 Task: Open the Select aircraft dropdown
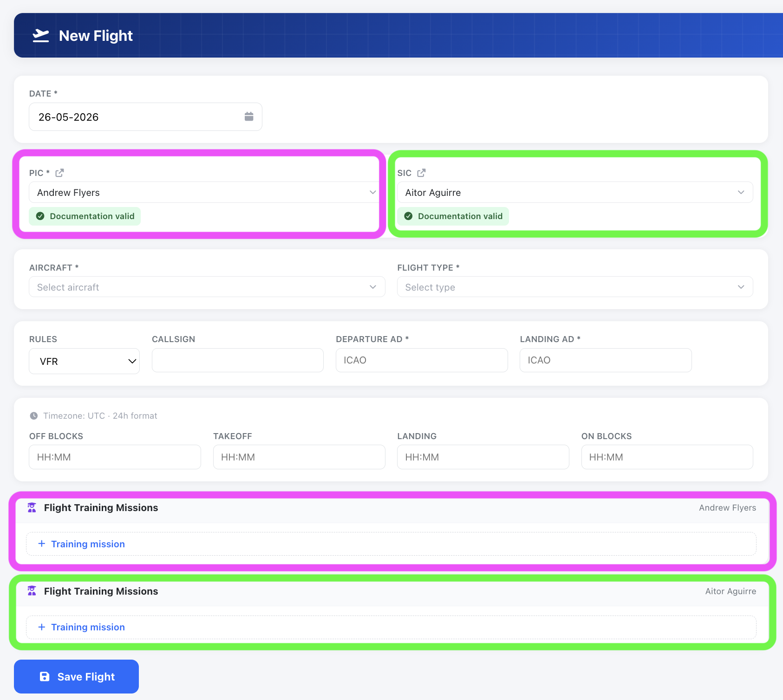click(207, 287)
